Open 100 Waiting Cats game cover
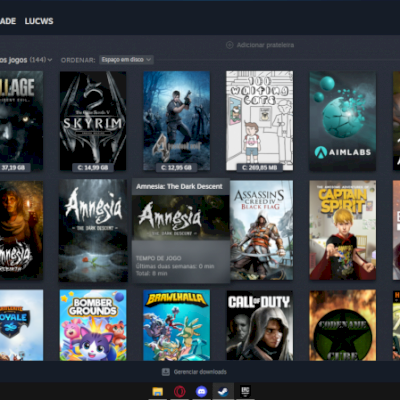 click(260, 121)
